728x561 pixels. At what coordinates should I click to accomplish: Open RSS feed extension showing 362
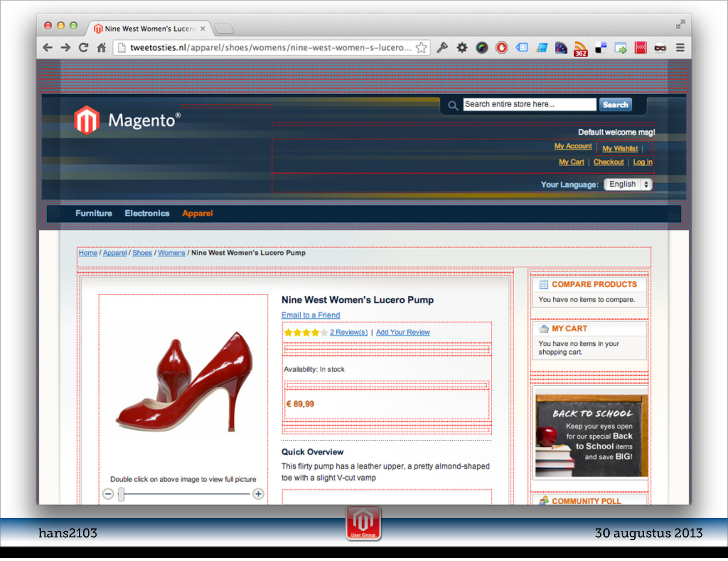pos(581,49)
